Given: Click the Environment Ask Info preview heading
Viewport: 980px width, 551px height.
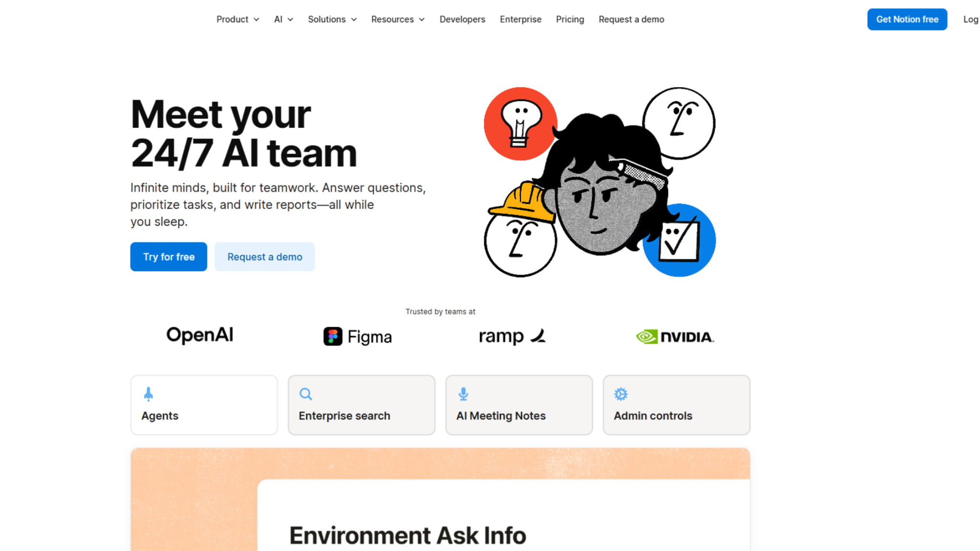Looking at the screenshot, I should click(x=408, y=535).
